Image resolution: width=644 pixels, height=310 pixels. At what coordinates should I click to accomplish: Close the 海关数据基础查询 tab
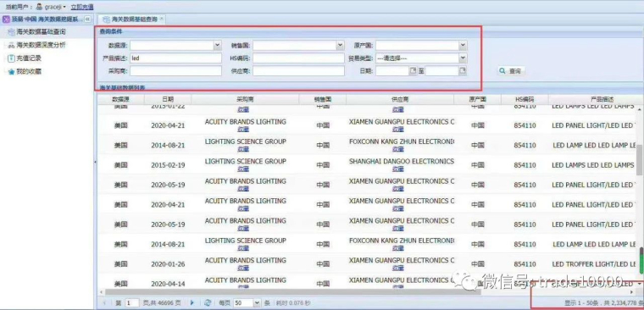click(x=161, y=19)
